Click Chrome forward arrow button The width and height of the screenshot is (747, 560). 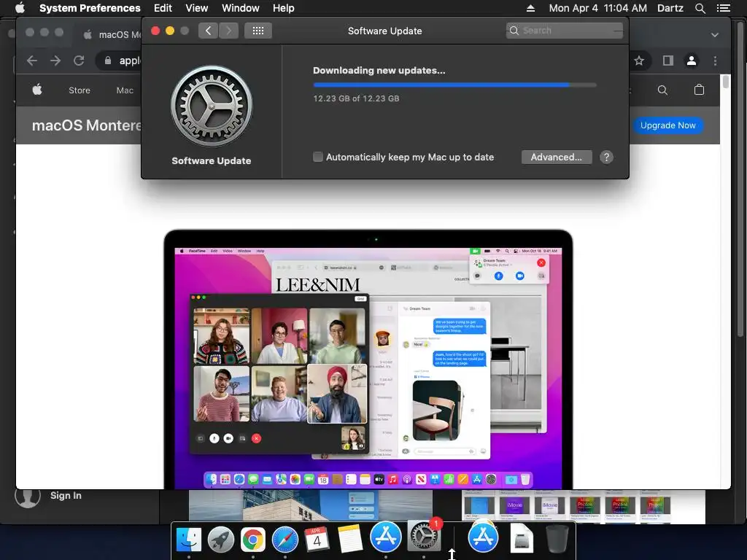[55, 61]
